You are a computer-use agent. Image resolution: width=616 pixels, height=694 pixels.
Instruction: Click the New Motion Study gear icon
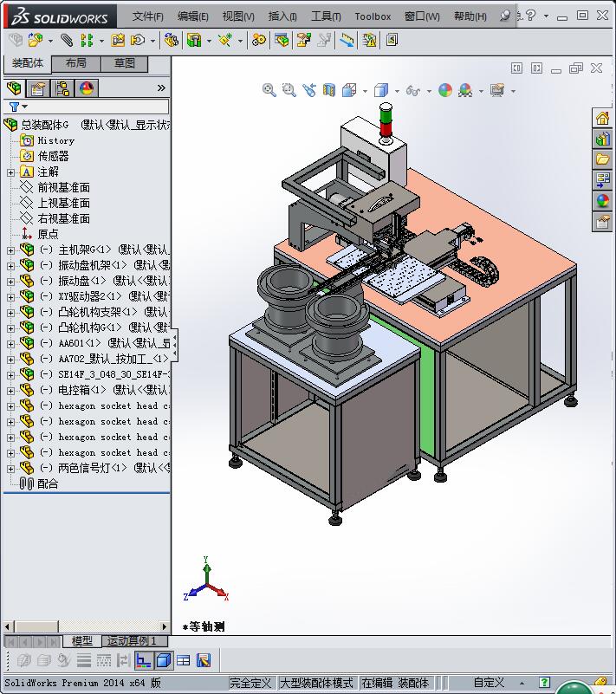[259, 40]
